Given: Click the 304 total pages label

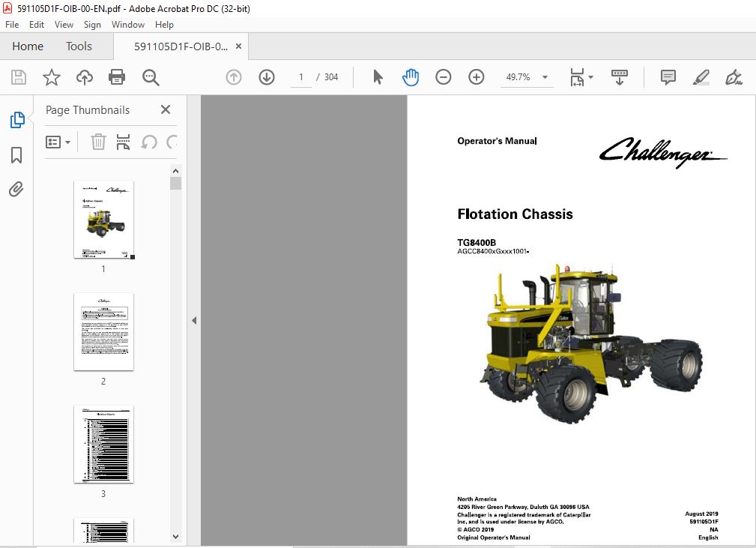Looking at the screenshot, I should pos(330,77).
